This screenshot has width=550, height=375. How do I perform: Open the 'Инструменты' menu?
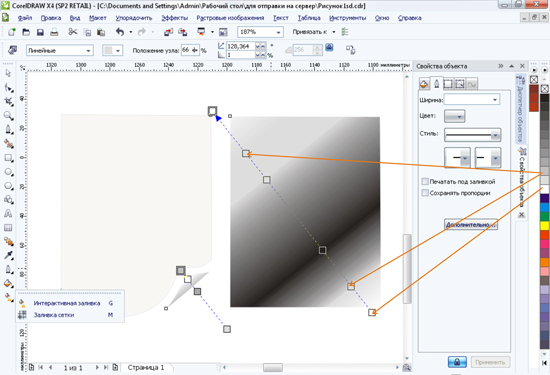click(347, 18)
